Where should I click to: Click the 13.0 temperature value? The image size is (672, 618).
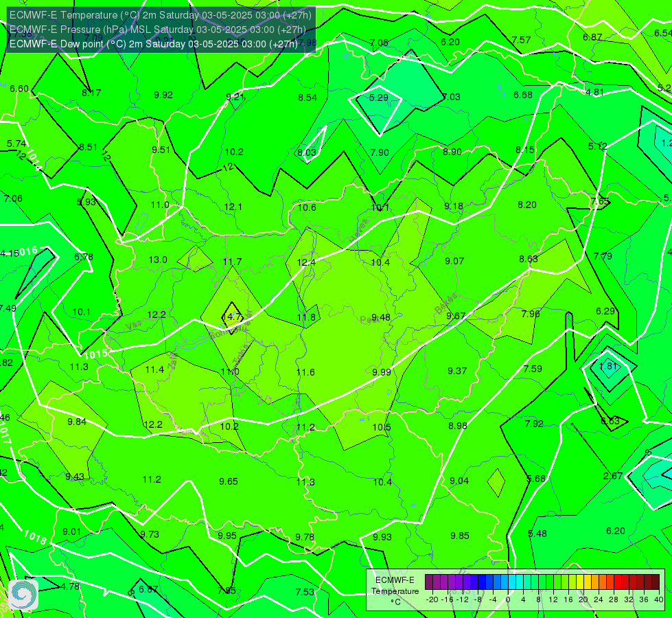point(158,260)
